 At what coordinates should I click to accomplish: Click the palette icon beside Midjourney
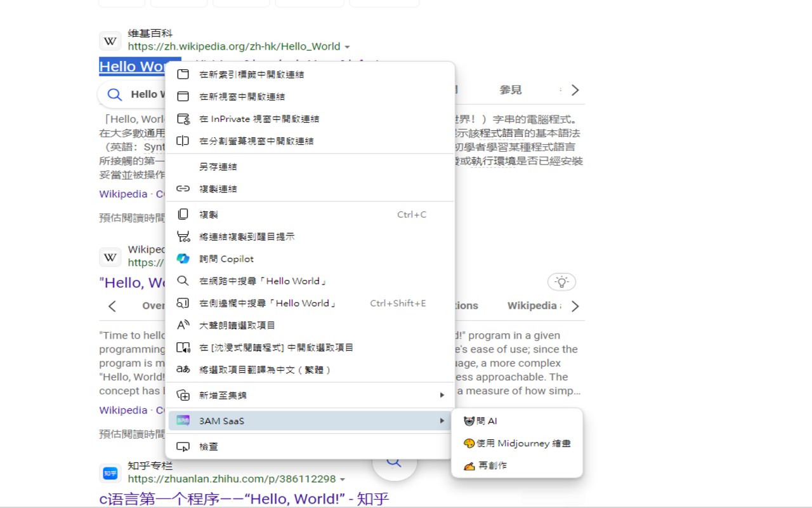point(469,443)
